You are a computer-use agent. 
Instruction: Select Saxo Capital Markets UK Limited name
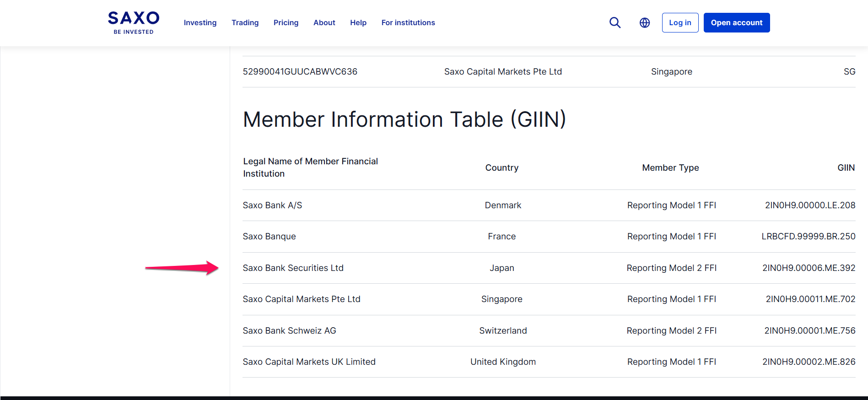(x=309, y=362)
